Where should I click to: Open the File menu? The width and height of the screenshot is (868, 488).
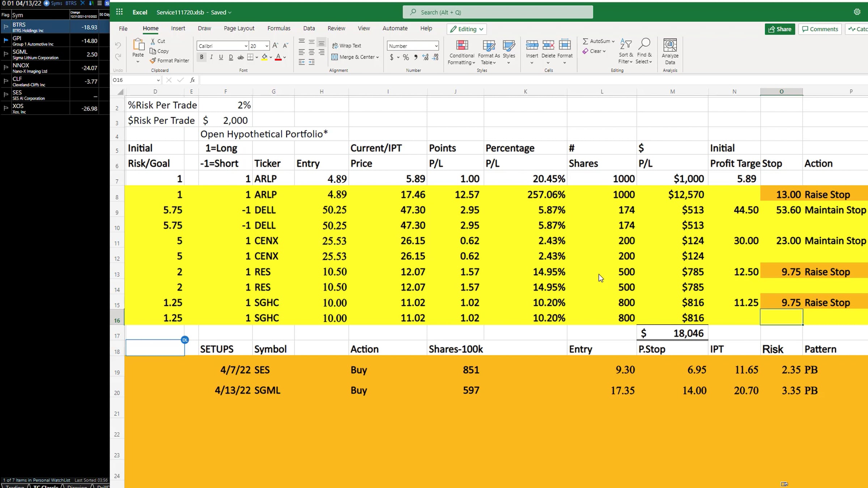(x=123, y=29)
